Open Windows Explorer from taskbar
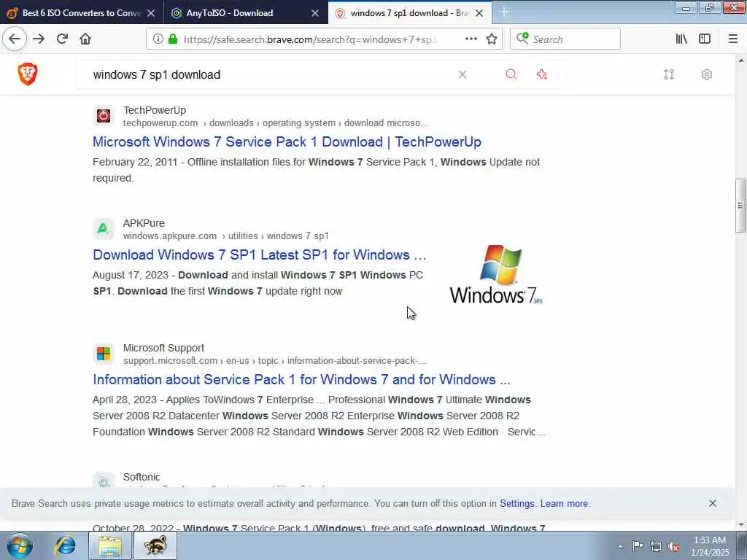Image resolution: width=747 pixels, height=560 pixels. (110, 545)
